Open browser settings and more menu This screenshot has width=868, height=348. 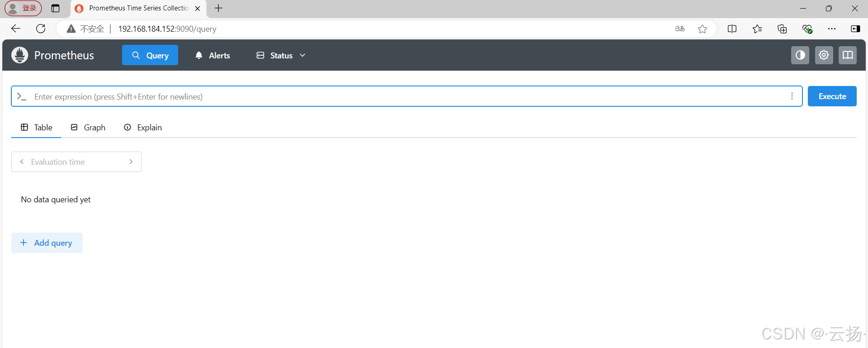pyautogui.click(x=832, y=29)
